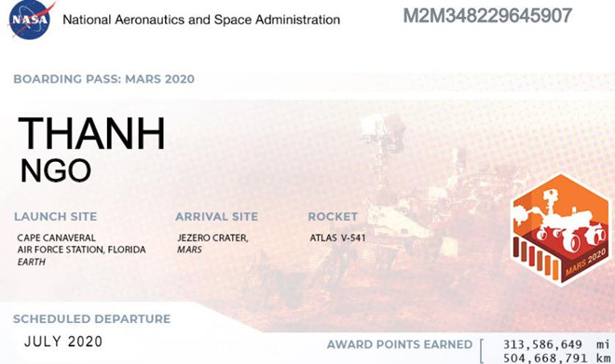Click the 'JEZERO CRATER,' arrival text
The width and height of the screenshot is (615, 364).
coord(212,237)
